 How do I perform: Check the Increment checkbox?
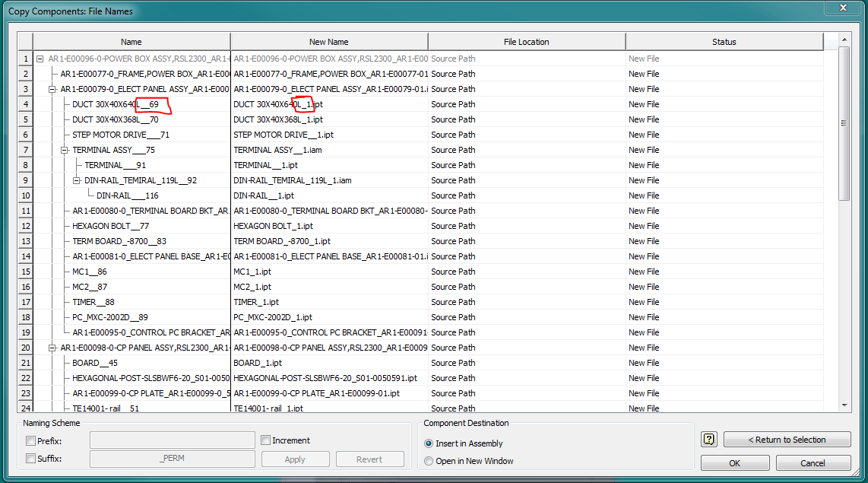(265, 440)
